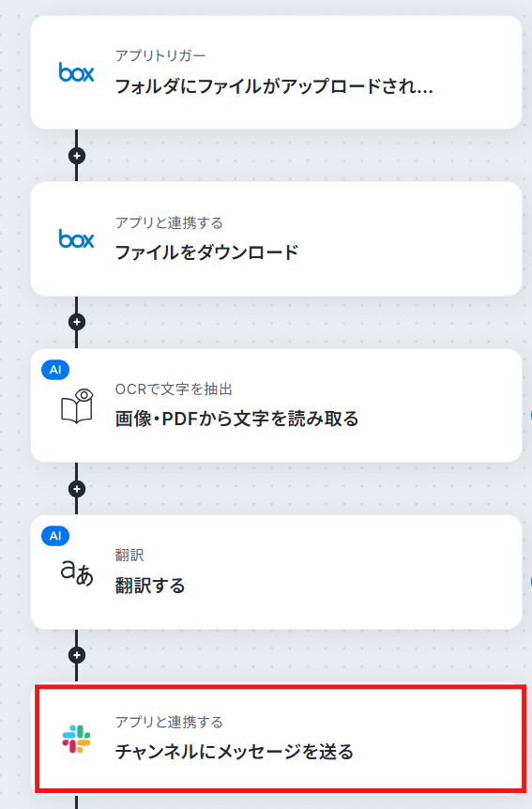Add step below the 翻訳する card
The width and height of the screenshot is (532, 809).
pyautogui.click(x=77, y=655)
